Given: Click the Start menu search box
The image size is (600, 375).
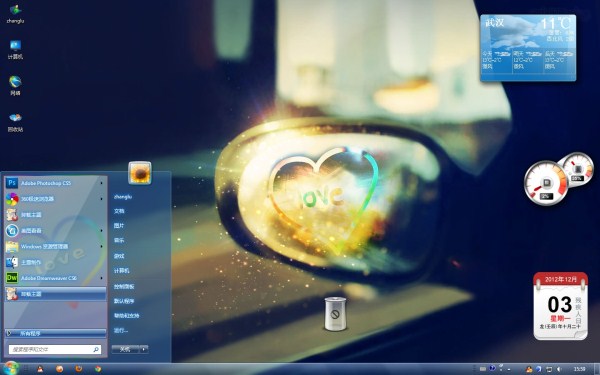Looking at the screenshot, I should tap(55, 349).
